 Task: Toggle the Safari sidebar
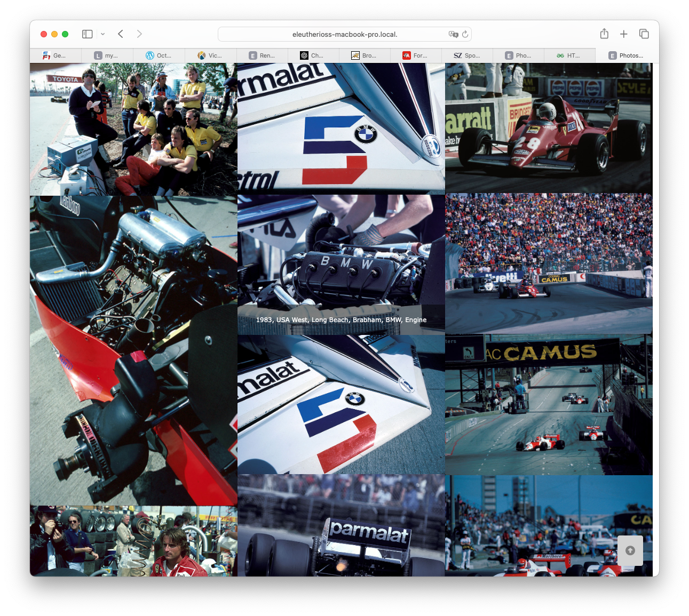[x=87, y=34]
